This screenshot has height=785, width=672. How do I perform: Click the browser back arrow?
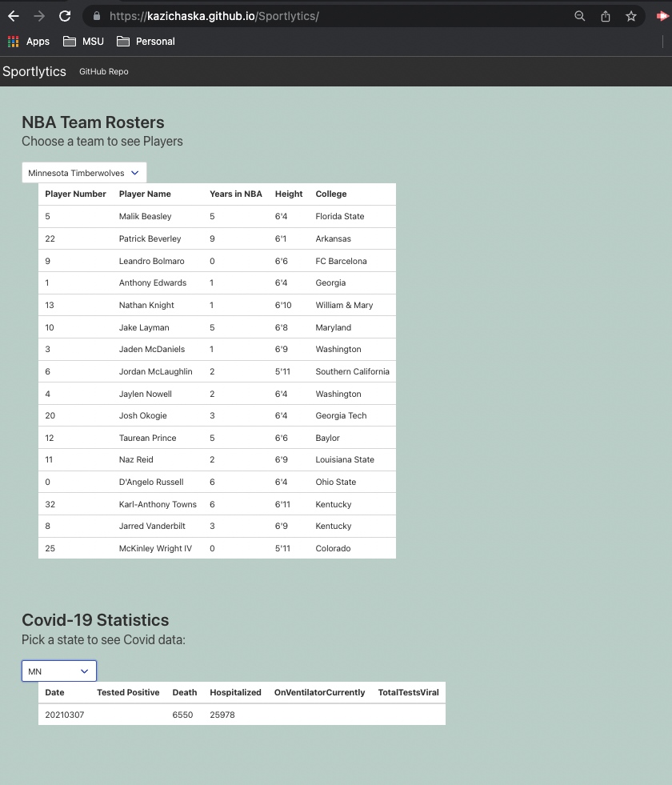pyautogui.click(x=14, y=16)
